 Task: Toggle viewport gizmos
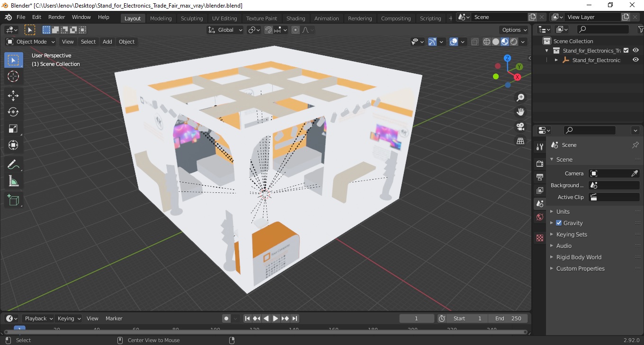[x=432, y=42]
